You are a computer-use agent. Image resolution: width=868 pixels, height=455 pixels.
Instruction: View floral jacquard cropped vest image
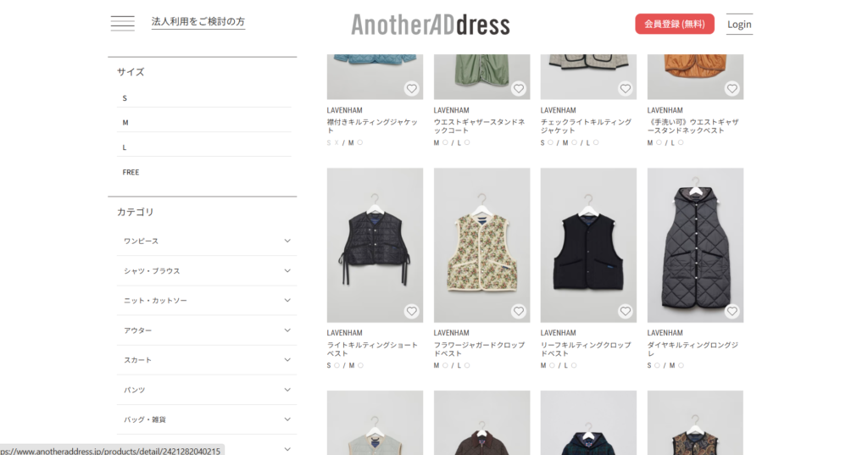tap(481, 245)
